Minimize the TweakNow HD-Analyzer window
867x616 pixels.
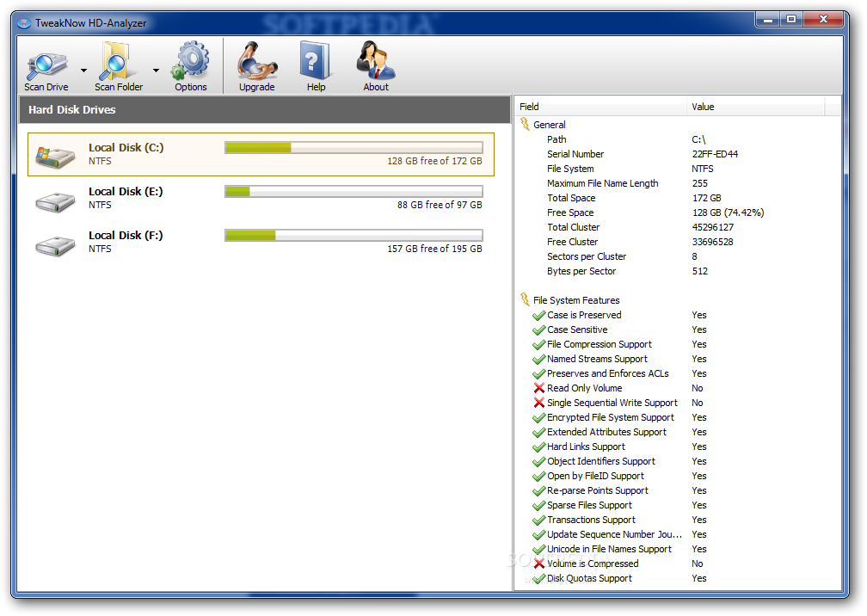pyautogui.click(x=767, y=19)
